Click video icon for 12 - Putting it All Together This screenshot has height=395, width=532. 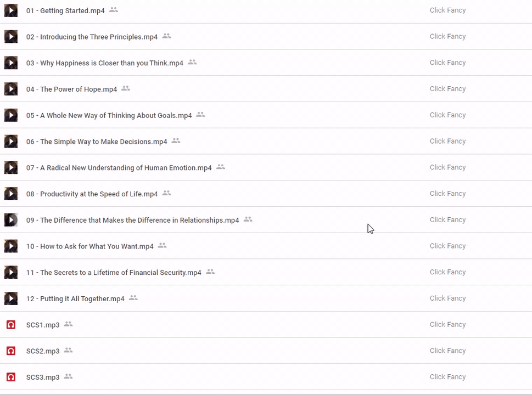point(11,298)
